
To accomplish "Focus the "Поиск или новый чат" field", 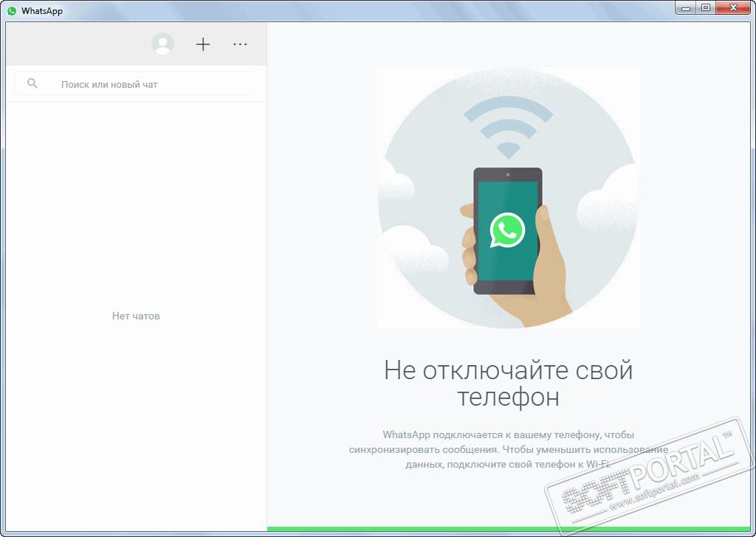I will pos(134,84).
